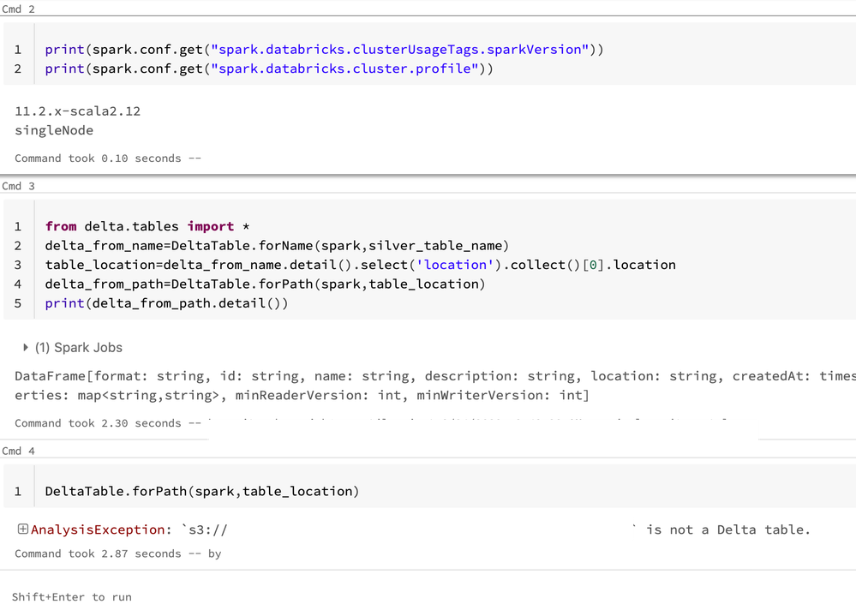The image size is (856, 616).
Task: Click the print(delta_from_path.detail()) line
Action: tap(166, 303)
